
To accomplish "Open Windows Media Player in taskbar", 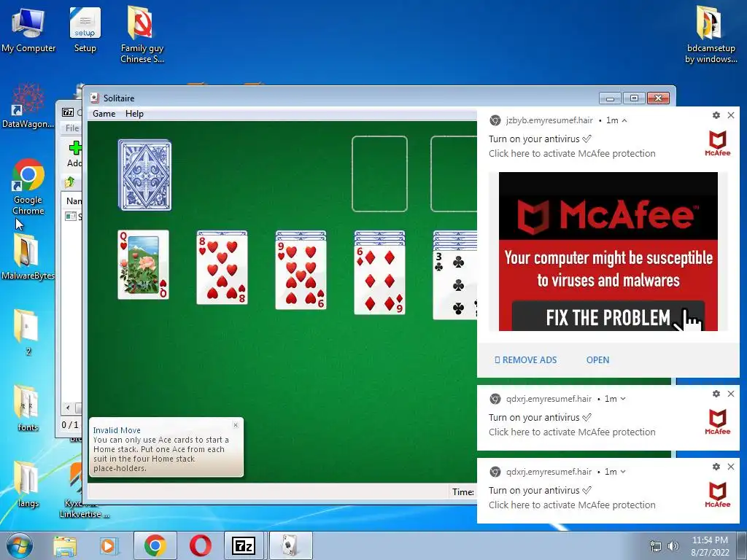I will (109, 545).
